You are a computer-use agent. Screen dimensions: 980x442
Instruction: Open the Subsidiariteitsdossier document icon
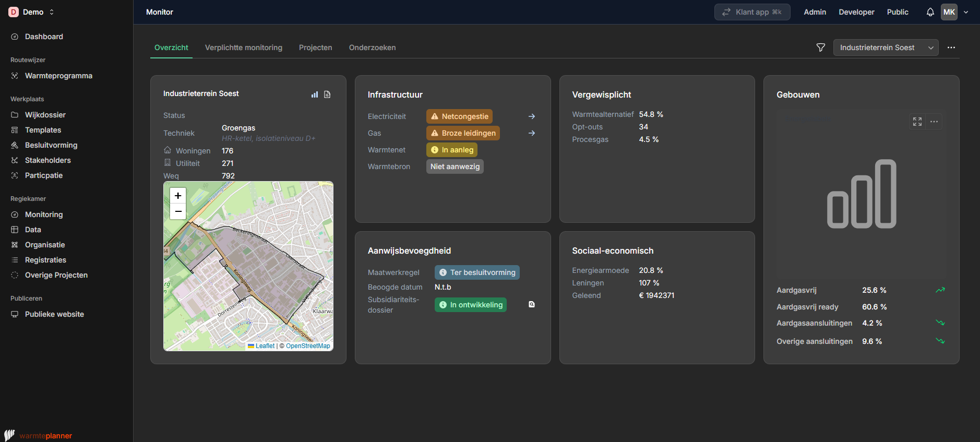[531, 305]
